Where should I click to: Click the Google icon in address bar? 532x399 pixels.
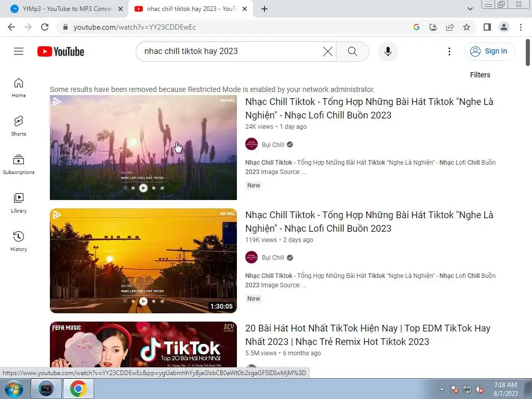416,27
